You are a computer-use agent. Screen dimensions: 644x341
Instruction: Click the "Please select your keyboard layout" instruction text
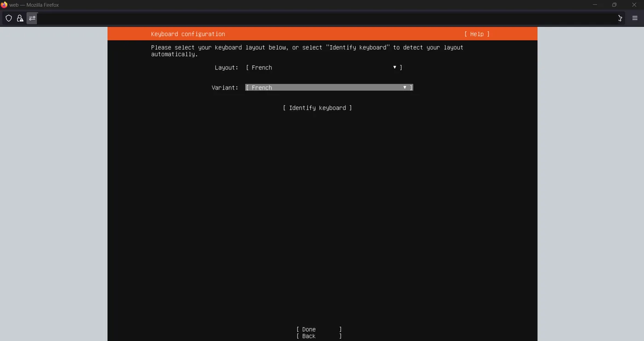tap(307, 51)
